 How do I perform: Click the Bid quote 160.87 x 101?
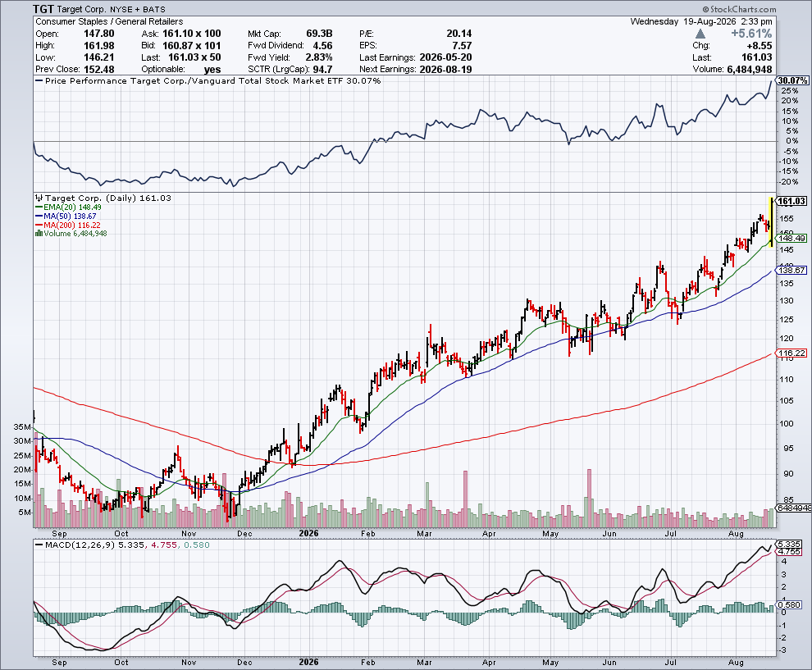coord(192,46)
